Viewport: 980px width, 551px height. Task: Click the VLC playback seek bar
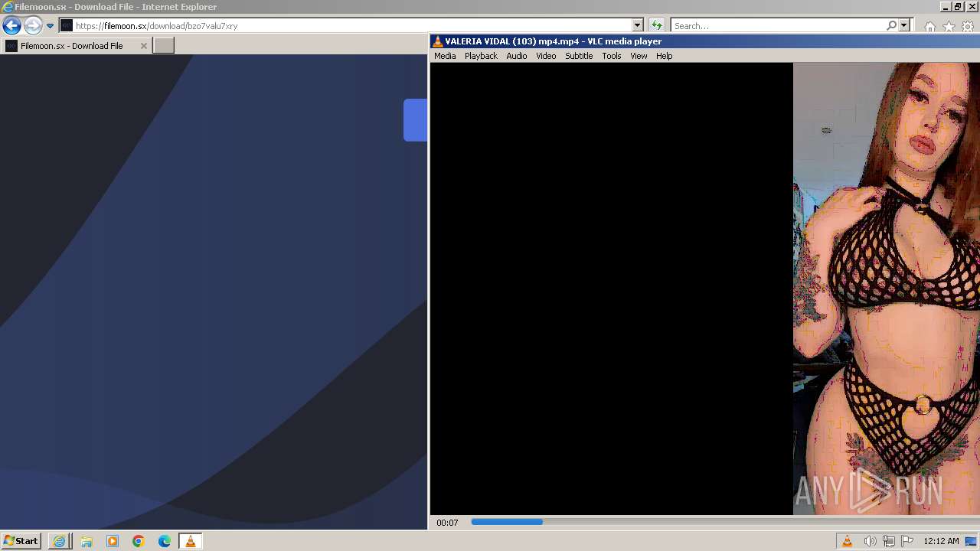[x=724, y=522]
